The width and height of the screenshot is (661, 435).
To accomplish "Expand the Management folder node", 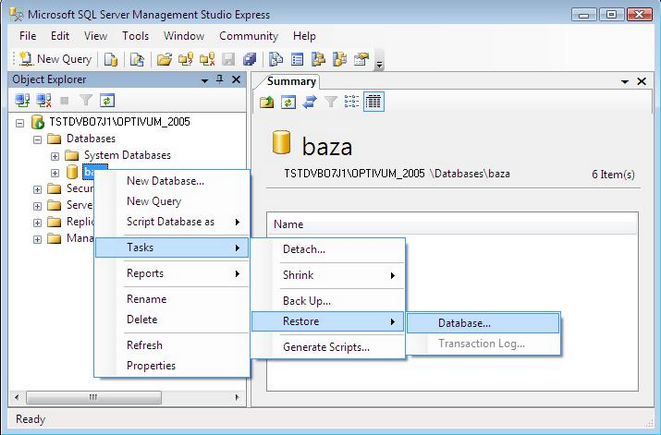I will [x=38, y=239].
